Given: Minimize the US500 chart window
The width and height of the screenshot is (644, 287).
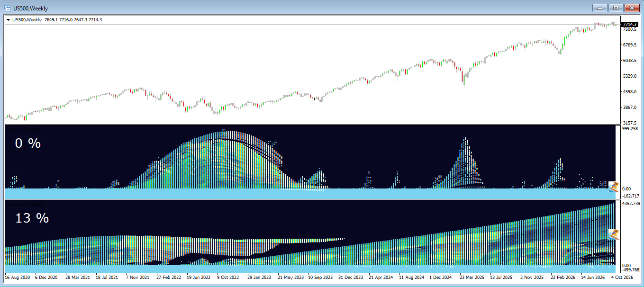Looking at the screenshot, I should pyautogui.click(x=600, y=8).
